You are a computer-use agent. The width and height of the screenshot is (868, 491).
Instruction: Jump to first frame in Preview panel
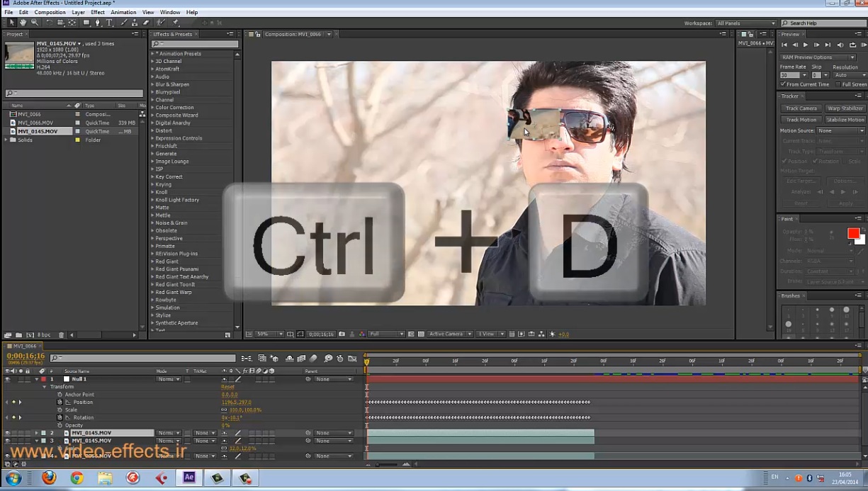click(784, 45)
